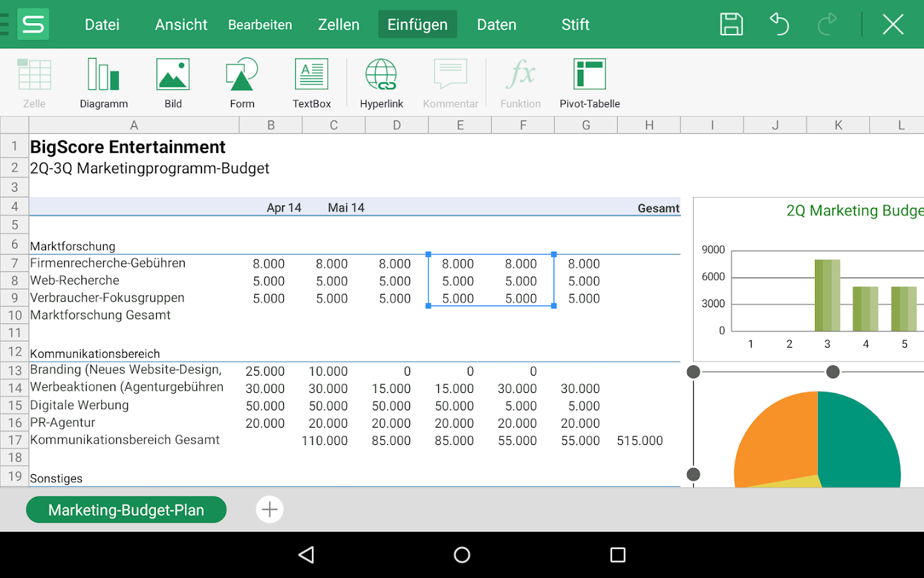Open the Datei menu

tap(102, 24)
